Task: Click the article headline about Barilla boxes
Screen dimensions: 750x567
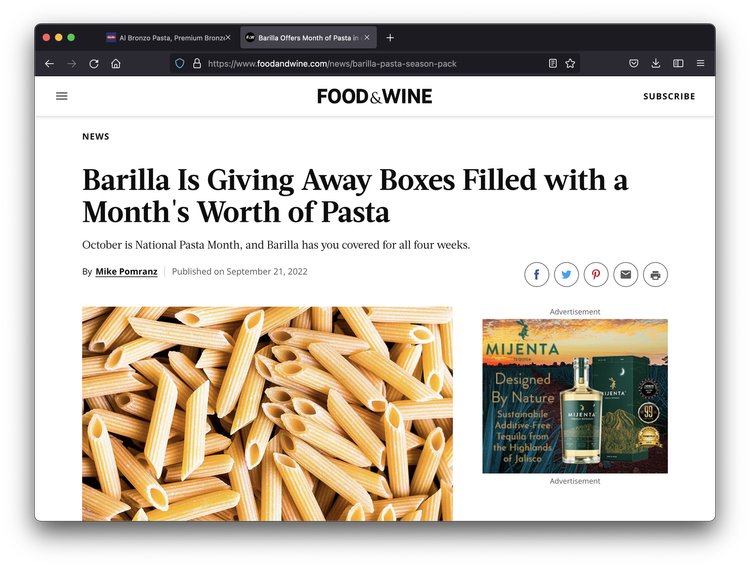Action: click(355, 196)
